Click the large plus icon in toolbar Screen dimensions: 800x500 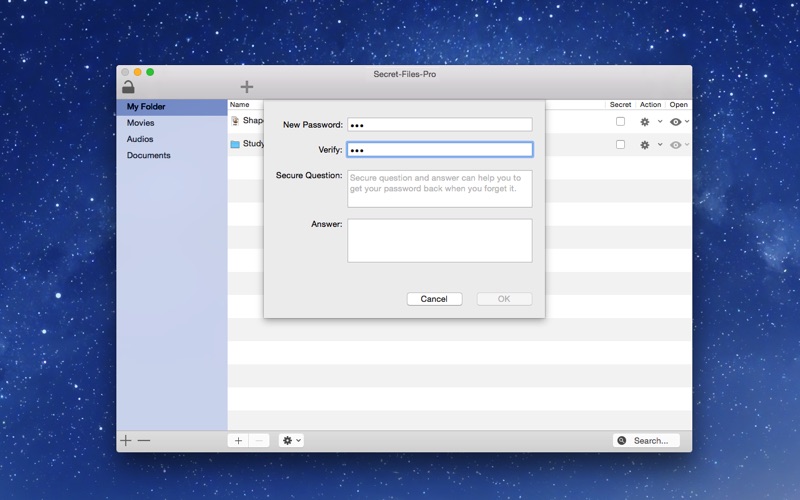click(x=246, y=87)
